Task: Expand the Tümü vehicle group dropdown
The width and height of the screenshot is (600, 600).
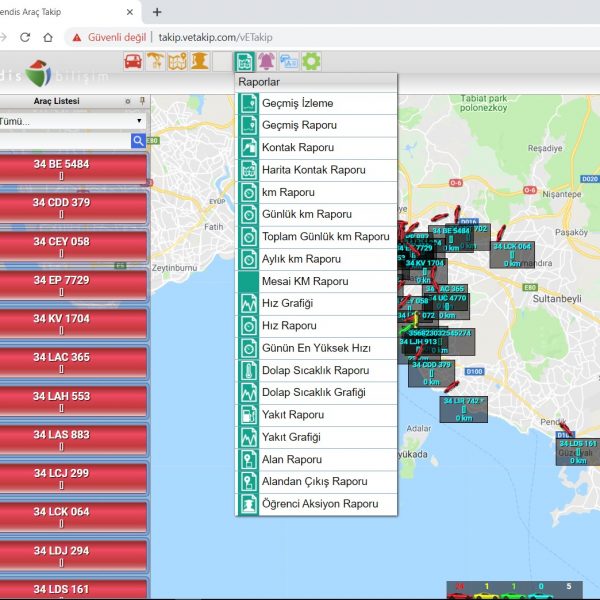Action: click(x=72, y=121)
